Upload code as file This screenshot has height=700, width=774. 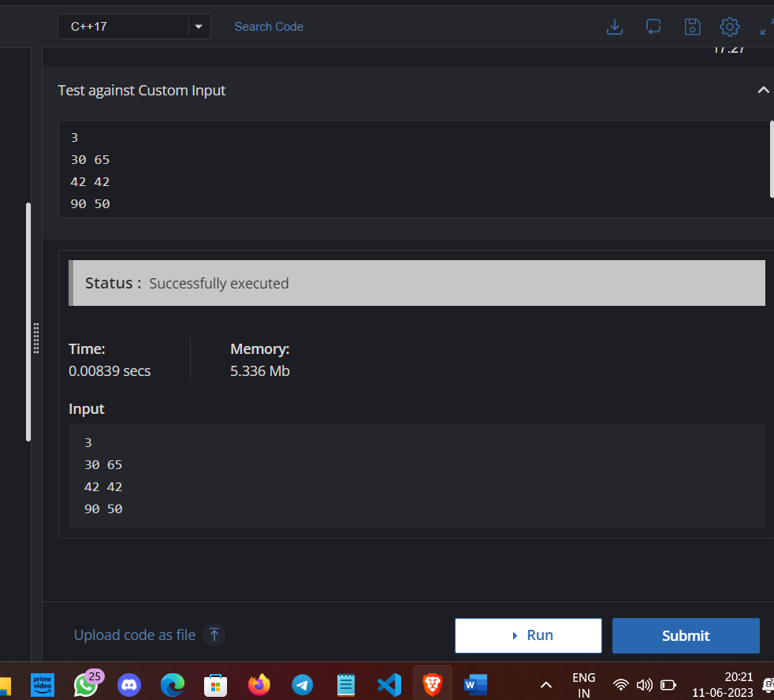[x=134, y=635]
